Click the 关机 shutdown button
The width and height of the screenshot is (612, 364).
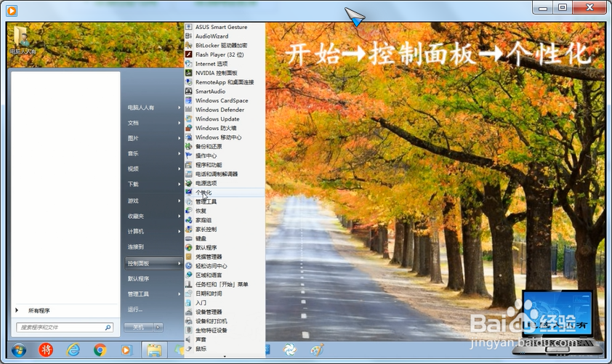point(139,328)
